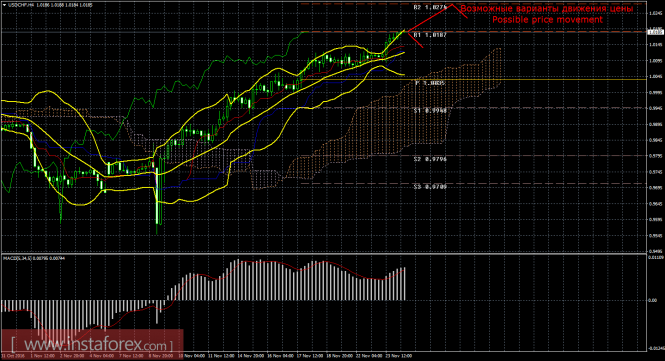Select the red downward forecast arrow line

coord(415,39)
